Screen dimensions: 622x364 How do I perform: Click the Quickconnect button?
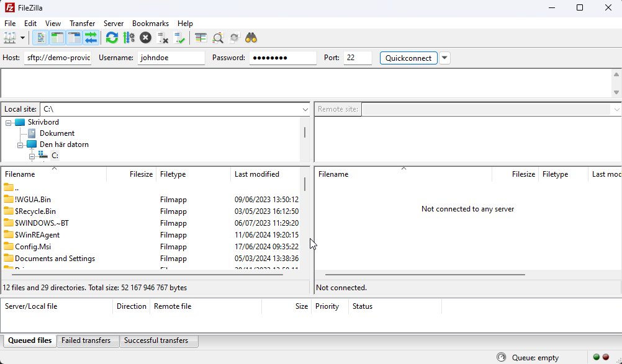point(408,58)
